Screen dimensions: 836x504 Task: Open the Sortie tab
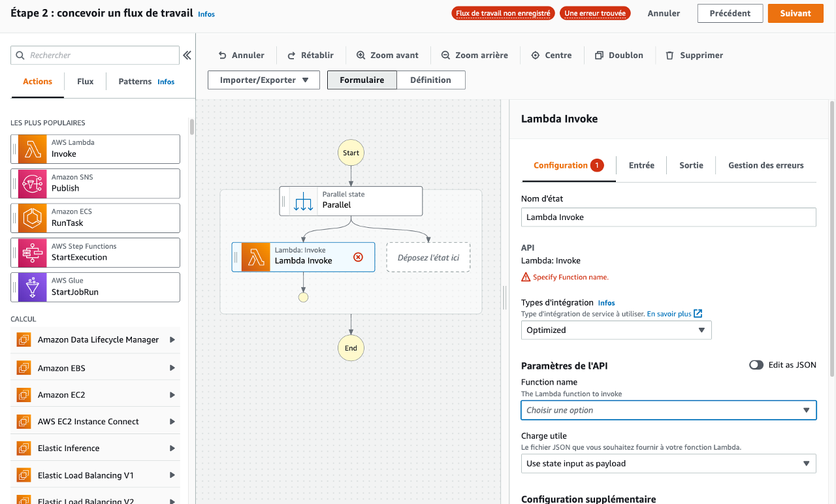[x=691, y=165]
